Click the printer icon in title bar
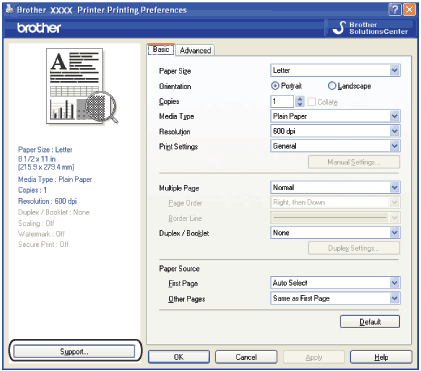 click(10, 9)
